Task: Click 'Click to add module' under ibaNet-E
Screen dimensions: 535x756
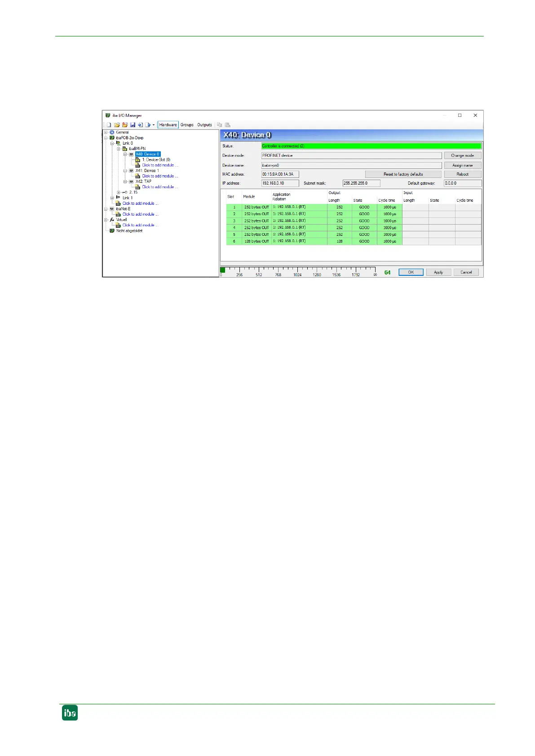Action: coord(141,214)
